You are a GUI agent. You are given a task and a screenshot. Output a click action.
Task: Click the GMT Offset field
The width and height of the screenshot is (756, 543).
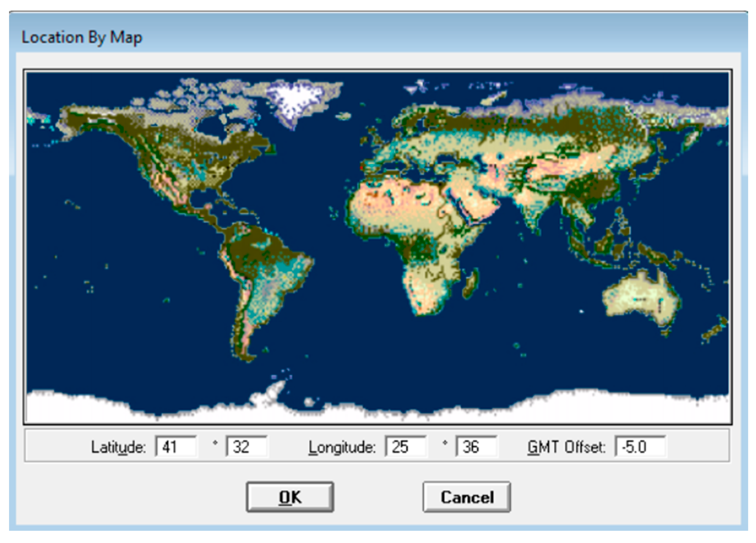click(x=640, y=447)
